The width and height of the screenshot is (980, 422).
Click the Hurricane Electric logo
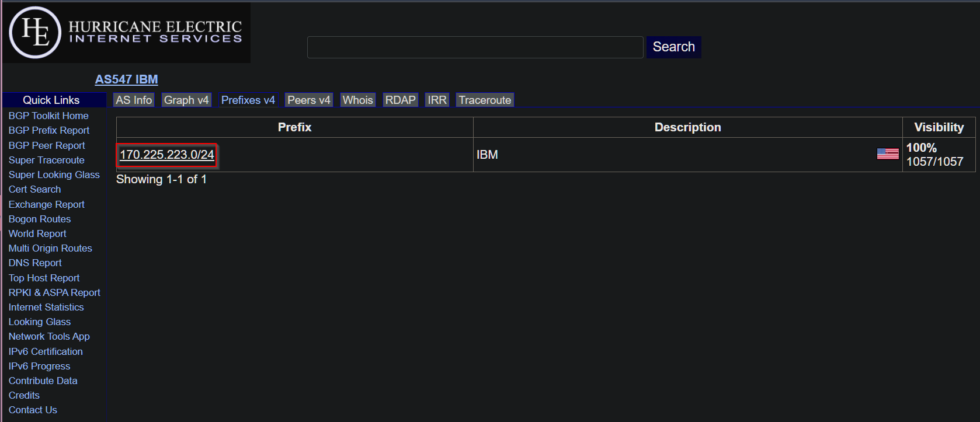tap(126, 33)
